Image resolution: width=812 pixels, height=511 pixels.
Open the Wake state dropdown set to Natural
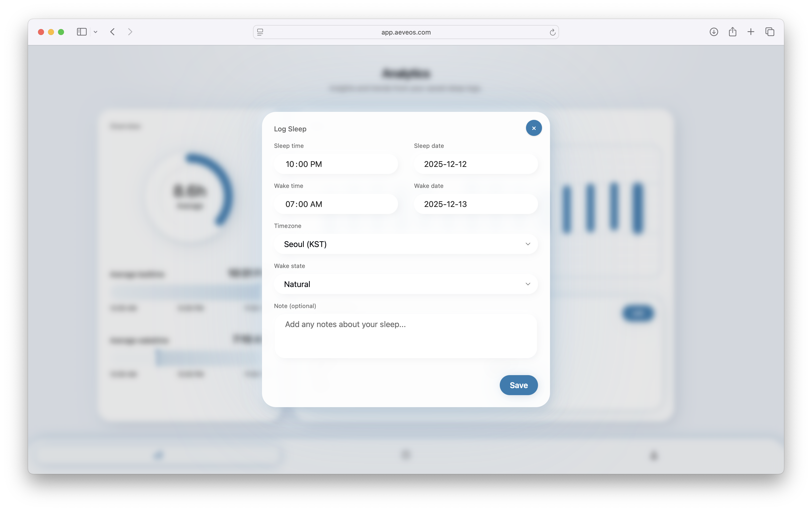(x=406, y=284)
